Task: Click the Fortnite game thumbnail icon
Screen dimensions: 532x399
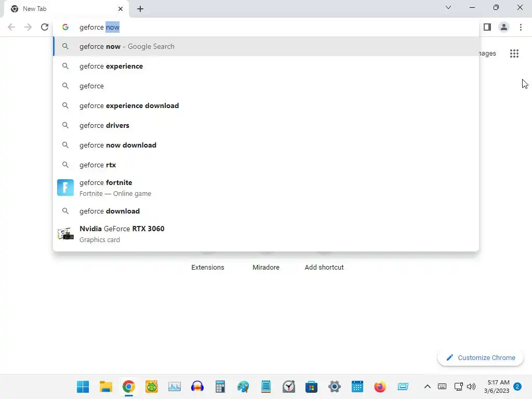Action: click(65, 188)
